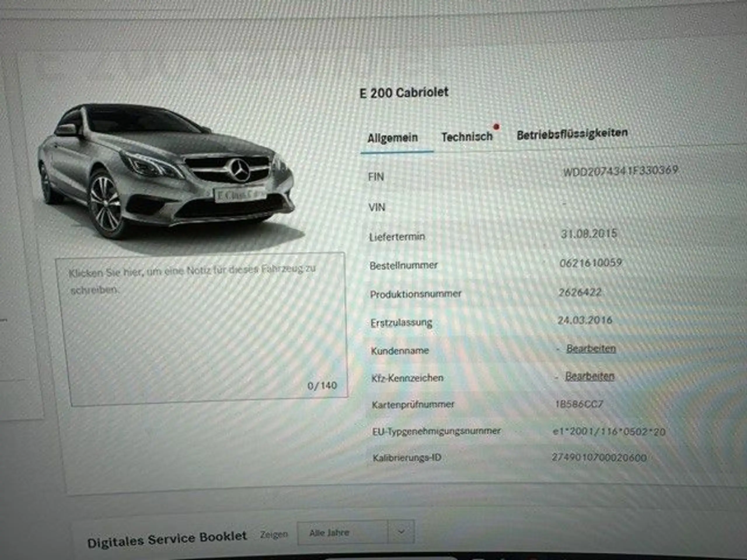Open the Alle Jahre year dropdown
Screen dimensions: 747x560
(x=356, y=533)
